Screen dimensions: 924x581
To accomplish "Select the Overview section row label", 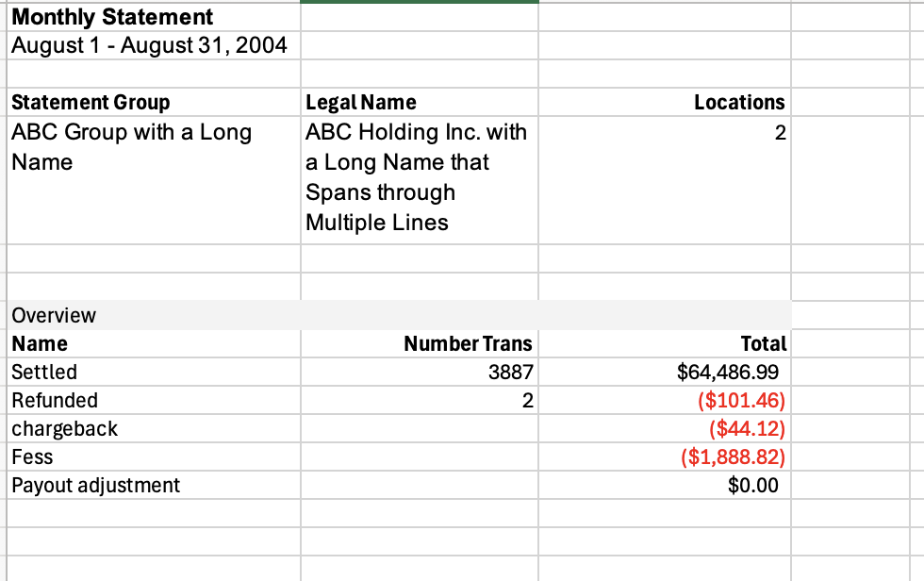I will tap(54, 315).
